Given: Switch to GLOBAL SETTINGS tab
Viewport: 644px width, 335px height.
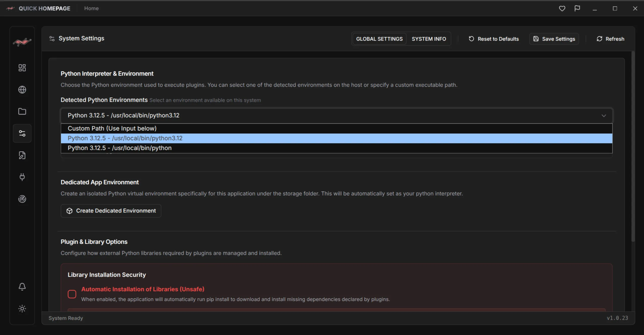Looking at the screenshot, I should [379, 39].
